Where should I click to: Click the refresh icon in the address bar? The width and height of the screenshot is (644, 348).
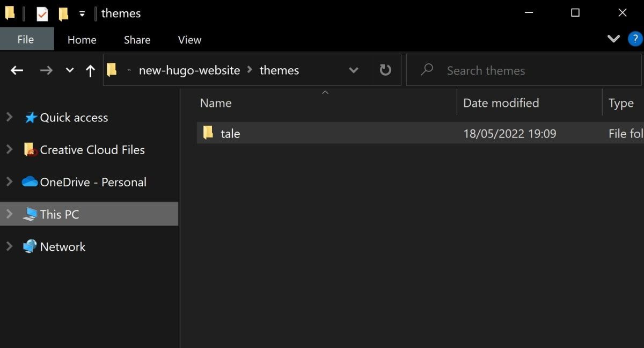coord(385,70)
